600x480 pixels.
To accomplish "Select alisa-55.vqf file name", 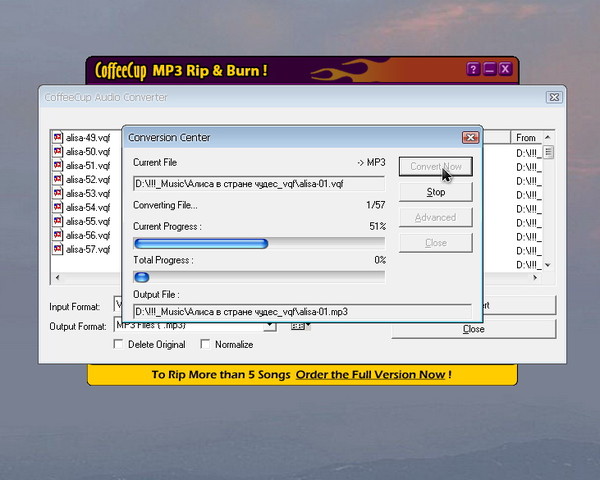I will (x=88, y=221).
